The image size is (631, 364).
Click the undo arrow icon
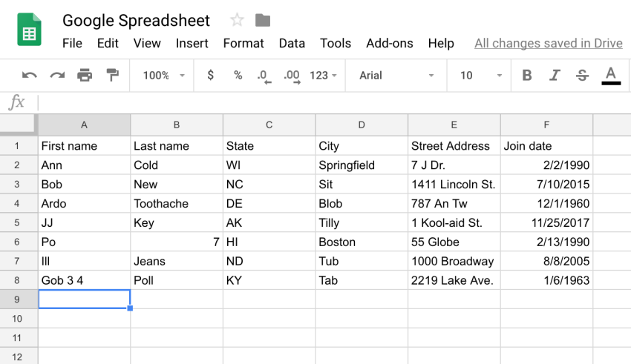(30, 75)
